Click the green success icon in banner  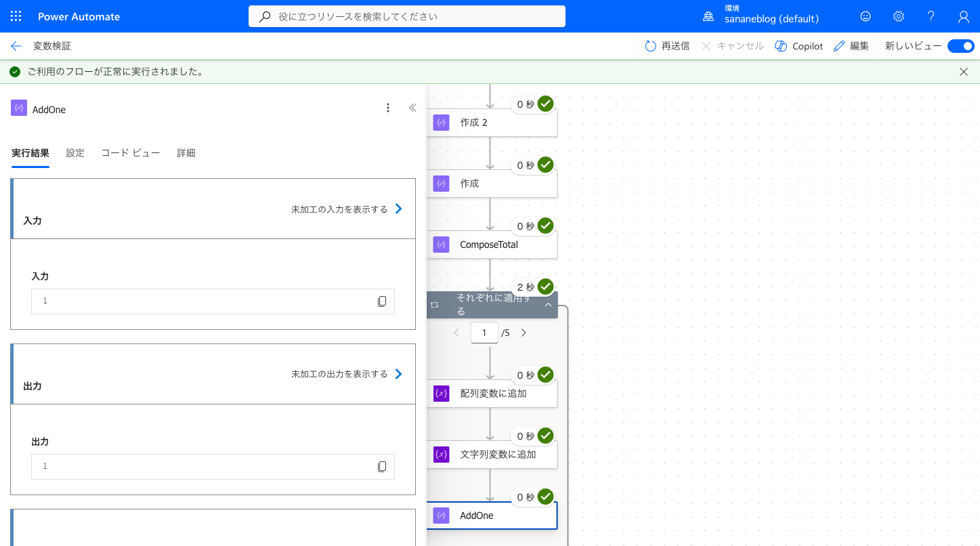(15, 72)
